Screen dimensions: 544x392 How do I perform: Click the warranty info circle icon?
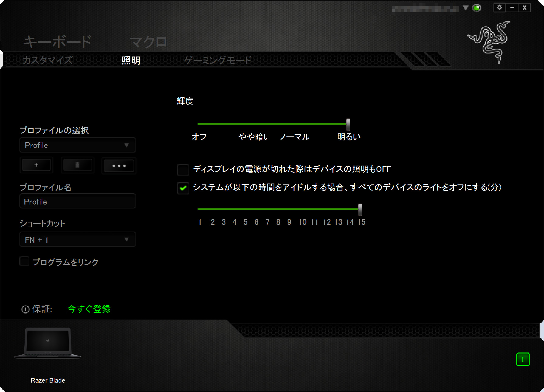pyautogui.click(x=25, y=309)
